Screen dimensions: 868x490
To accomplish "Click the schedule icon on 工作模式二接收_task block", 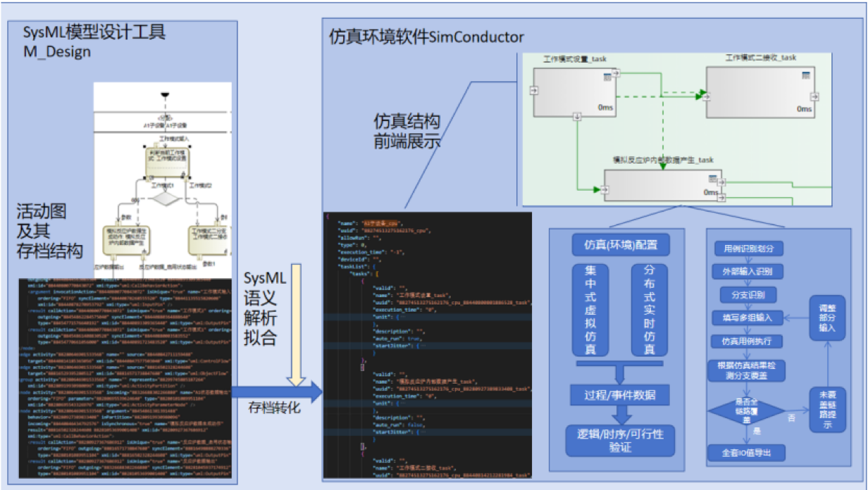I will click(x=805, y=74).
